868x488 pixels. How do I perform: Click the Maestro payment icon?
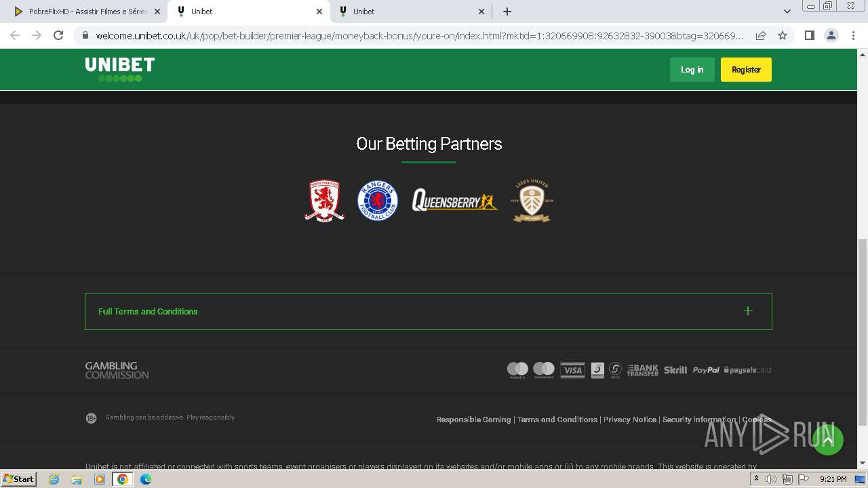[x=517, y=370]
